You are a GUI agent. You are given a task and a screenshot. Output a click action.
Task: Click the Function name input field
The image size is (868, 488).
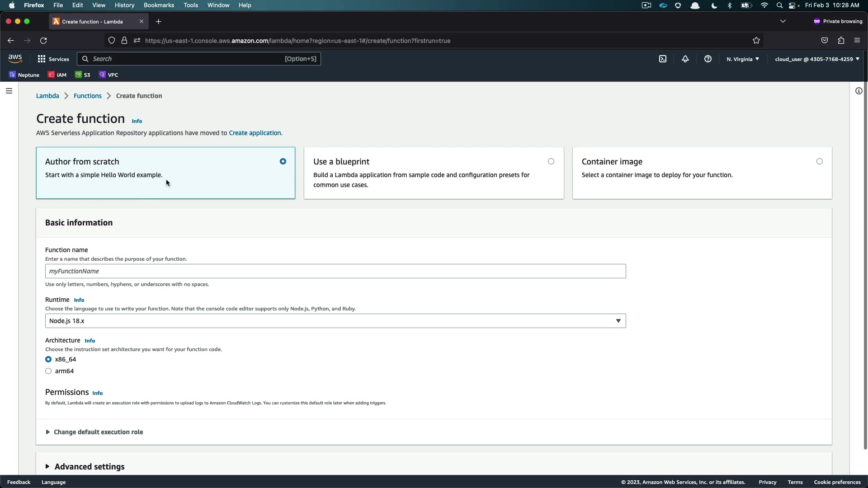tap(335, 271)
